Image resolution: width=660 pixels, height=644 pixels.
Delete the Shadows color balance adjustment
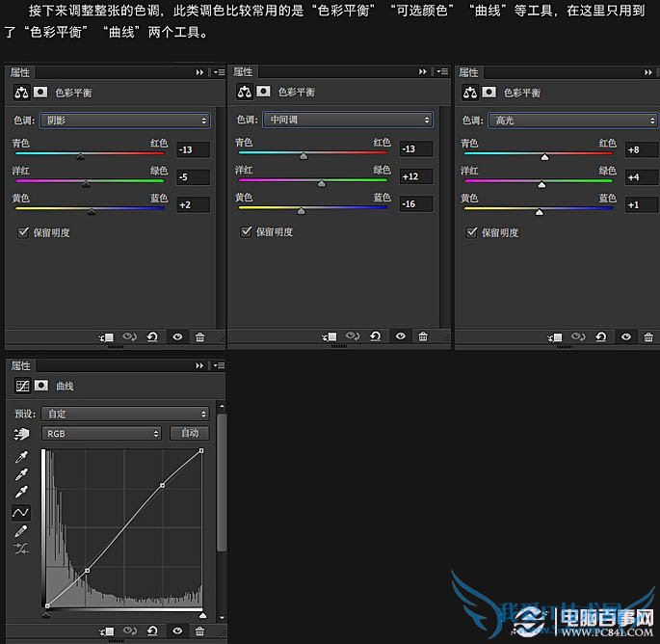tap(200, 337)
